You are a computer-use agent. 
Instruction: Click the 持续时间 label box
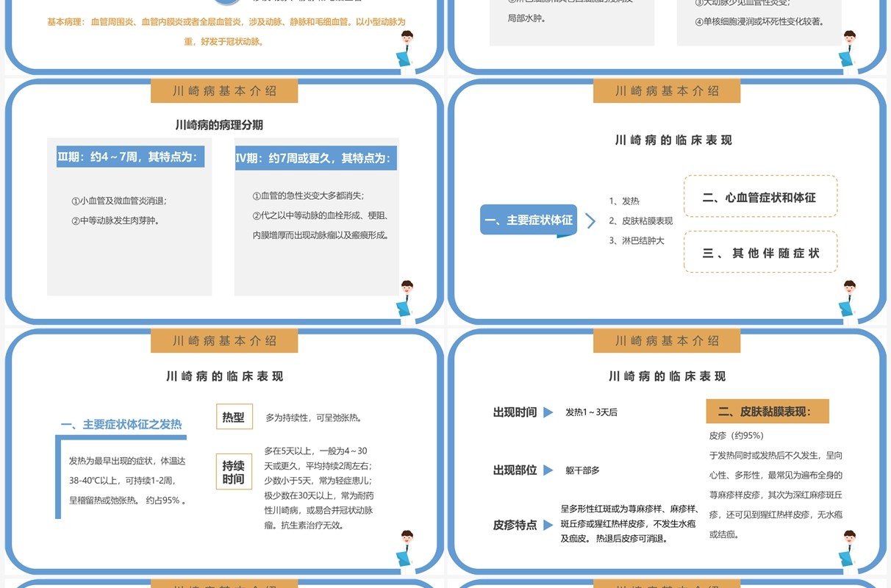tap(234, 472)
